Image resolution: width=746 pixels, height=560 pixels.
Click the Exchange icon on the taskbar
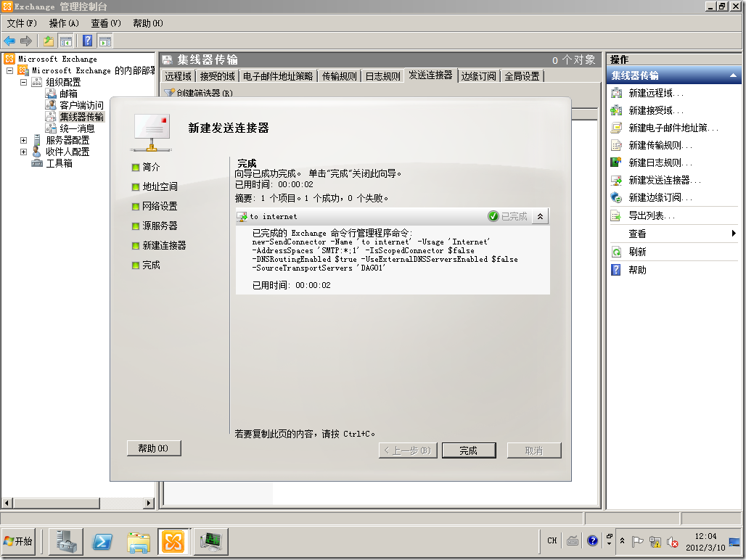click(173, 541)
